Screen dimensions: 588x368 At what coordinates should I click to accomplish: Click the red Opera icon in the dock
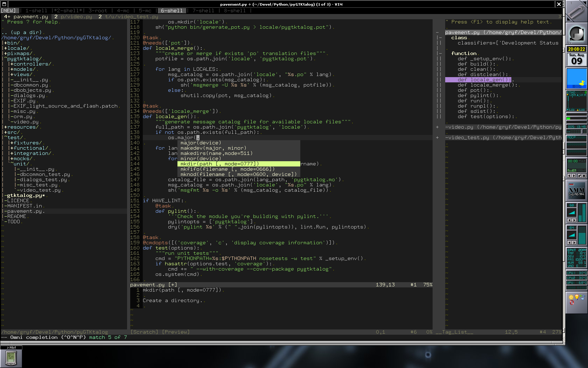[x=572, y=303]
